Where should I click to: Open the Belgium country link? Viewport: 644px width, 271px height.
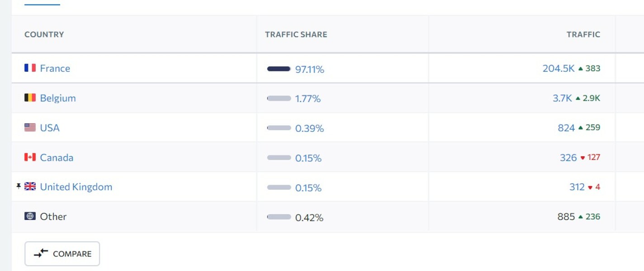click(x=58, y=98)
